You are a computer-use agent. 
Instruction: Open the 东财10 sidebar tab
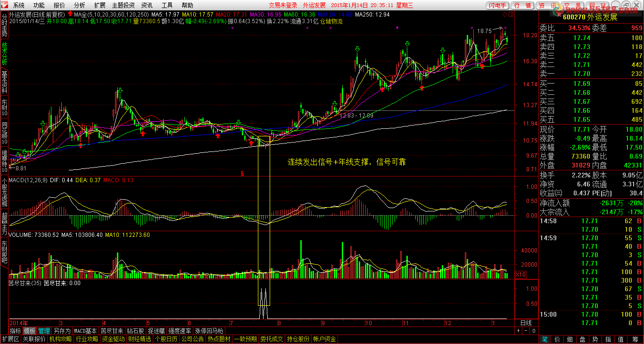pos(4,108)
